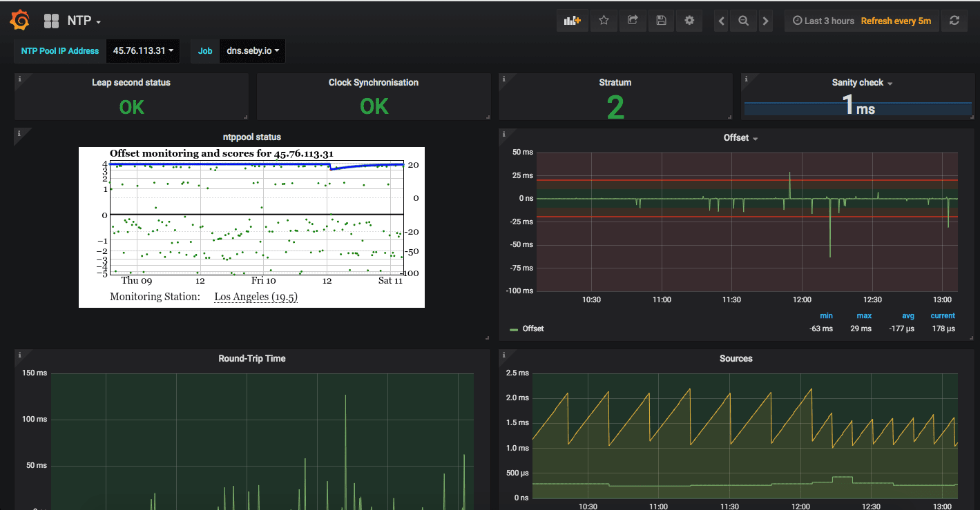Show info for the Stratum panel
The height and width of the screenshot is (510, 980).
tap(503, 79)
